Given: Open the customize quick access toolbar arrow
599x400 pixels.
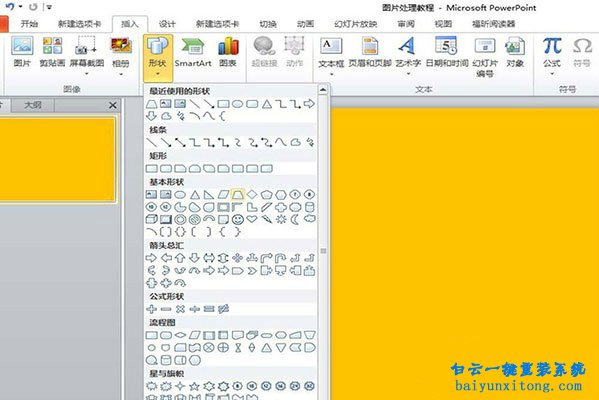Looking at the screenshot, I should coord(49,7).
